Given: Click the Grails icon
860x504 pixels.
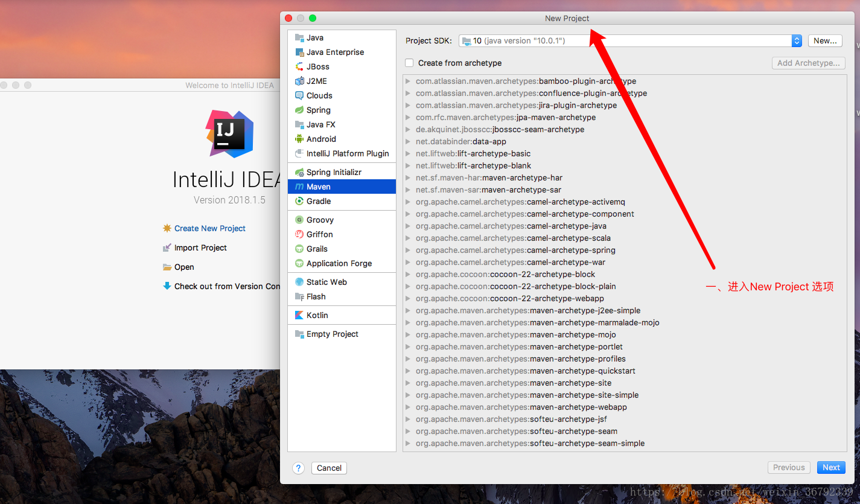Looking at the screenshot, I should click(299, 249).
